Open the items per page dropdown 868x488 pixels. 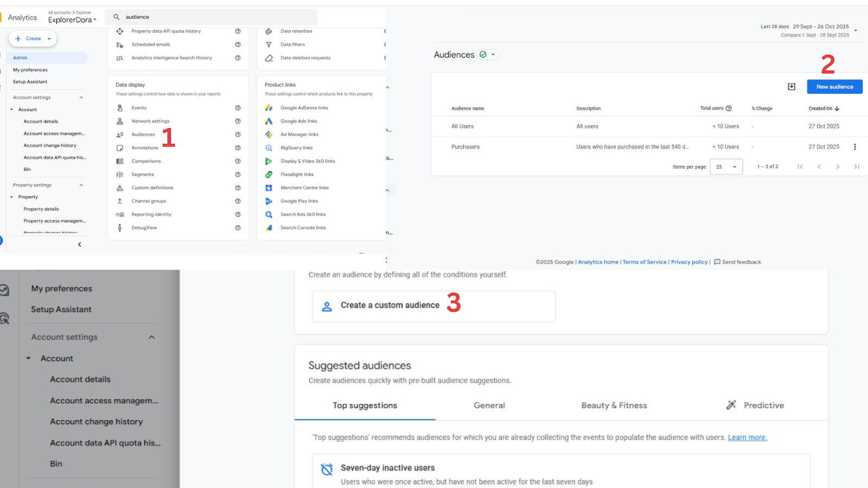point(726,167)
